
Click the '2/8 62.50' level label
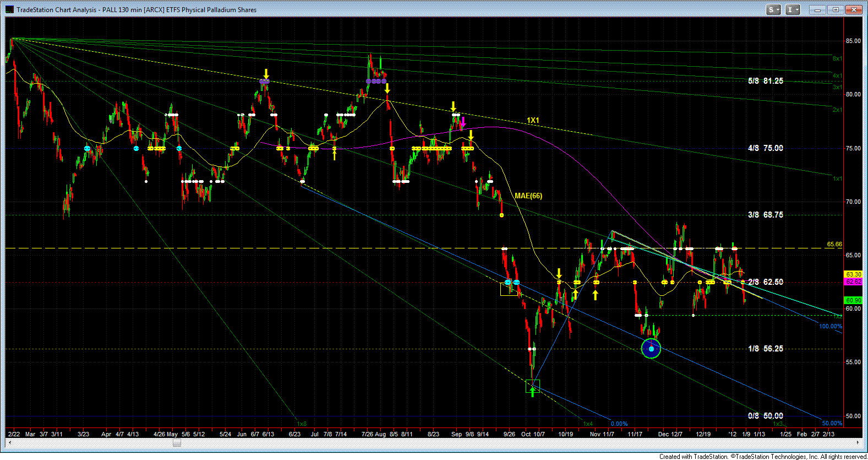pos(765,282)
